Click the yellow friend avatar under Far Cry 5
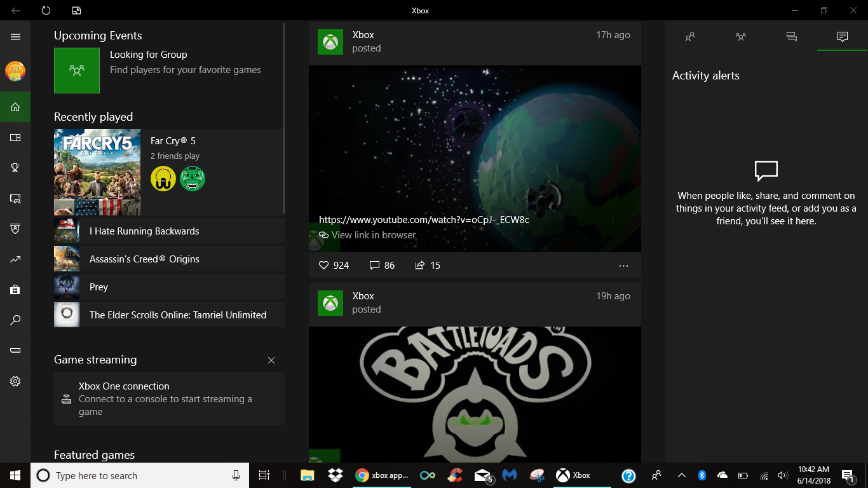The width and height of the screenshot is (868, 488). point(163,179)
